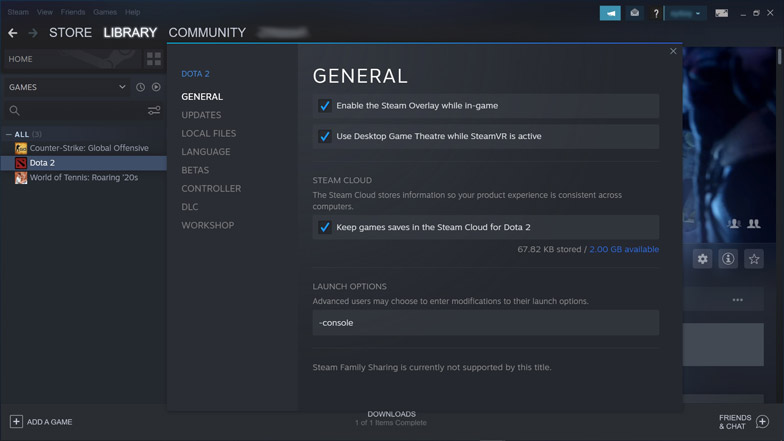This screenshot has width=784, height=441.
Task: Toggle Enable the Steam Overlay while in-game
Action: 324,106
